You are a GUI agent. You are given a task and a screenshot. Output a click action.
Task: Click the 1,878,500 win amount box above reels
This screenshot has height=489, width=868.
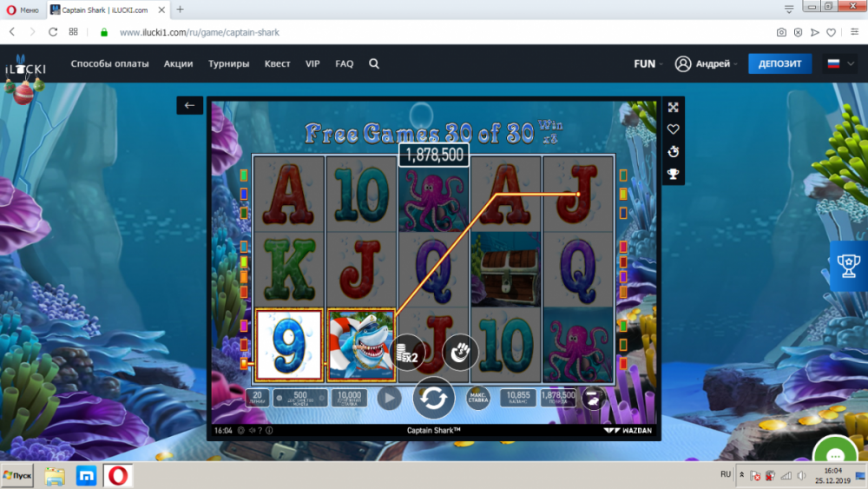pos(434,155)
